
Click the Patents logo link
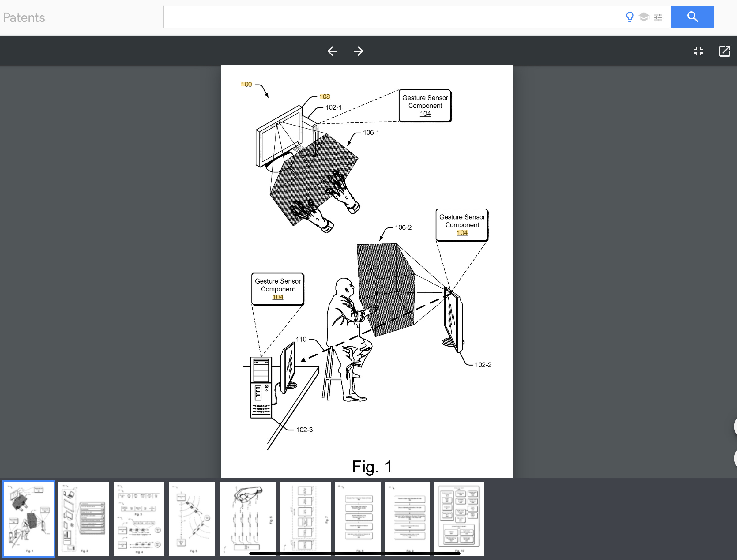point(24,17)
